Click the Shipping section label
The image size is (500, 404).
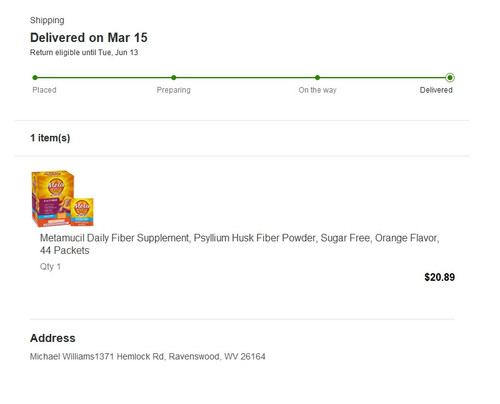click(x=47, y=20)
